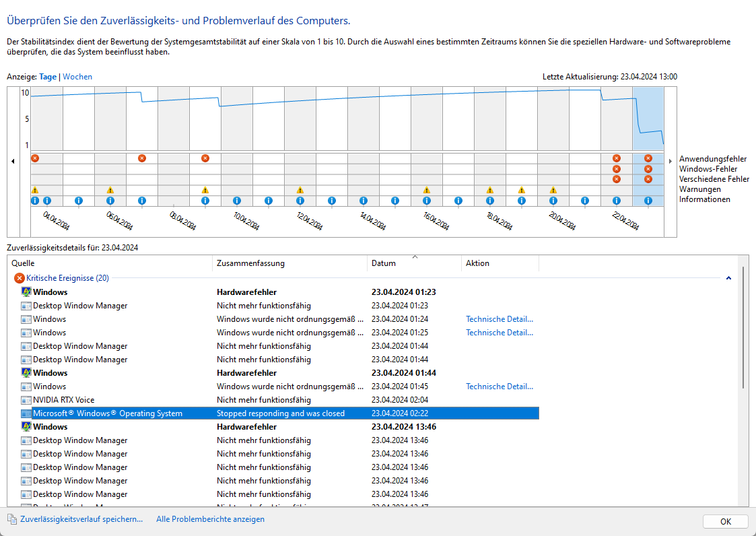Screen dimensions: 756x536
Task: Click the information icon for 10.04.2024
Action: pos(237,201)
